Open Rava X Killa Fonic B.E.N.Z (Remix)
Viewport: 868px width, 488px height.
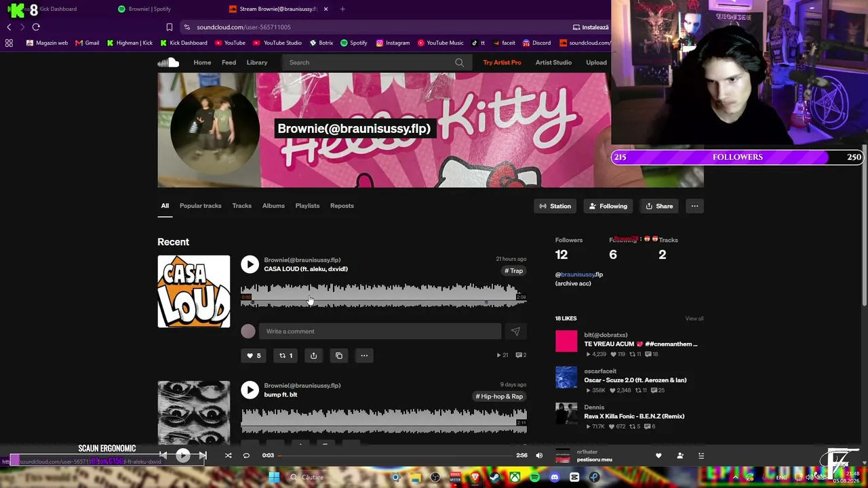pos(634,416)
